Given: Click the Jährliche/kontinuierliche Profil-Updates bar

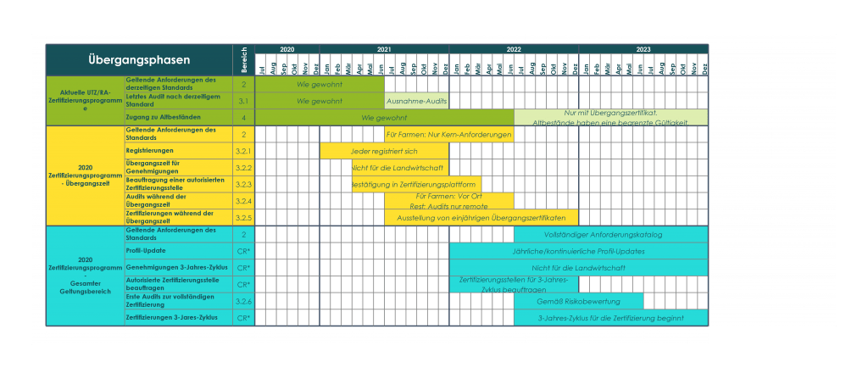Looking at the screenshot, I should [x=578, y=251].
